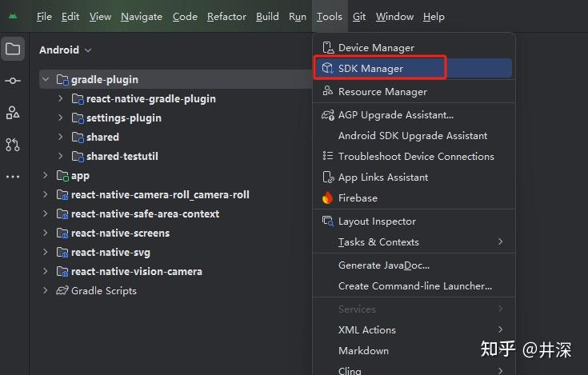Click the Gradle Scripts elephant icon

62,290
